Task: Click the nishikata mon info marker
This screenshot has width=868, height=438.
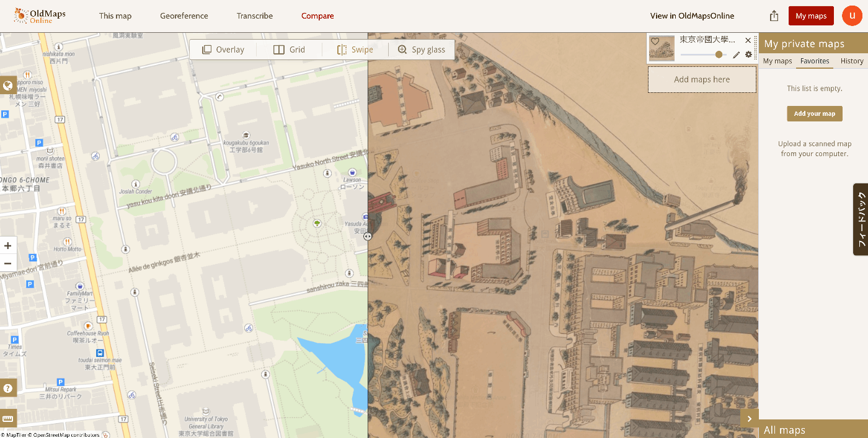Action: pos(58,46)
